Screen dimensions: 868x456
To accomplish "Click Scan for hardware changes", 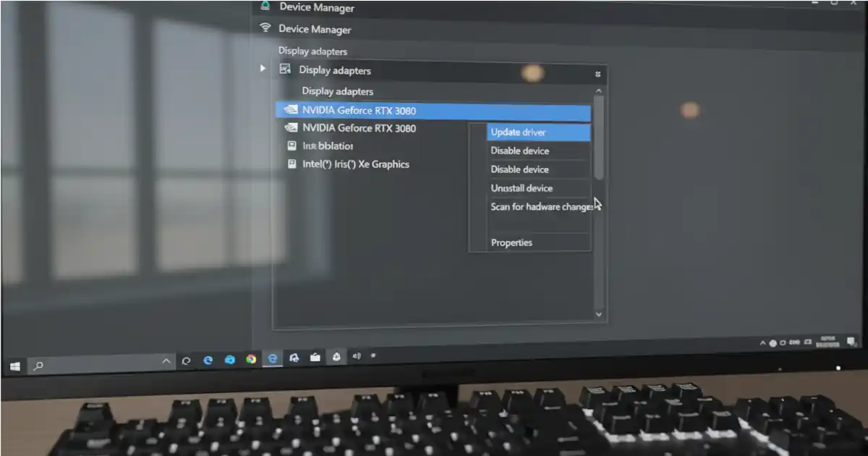I will point(539,207).
